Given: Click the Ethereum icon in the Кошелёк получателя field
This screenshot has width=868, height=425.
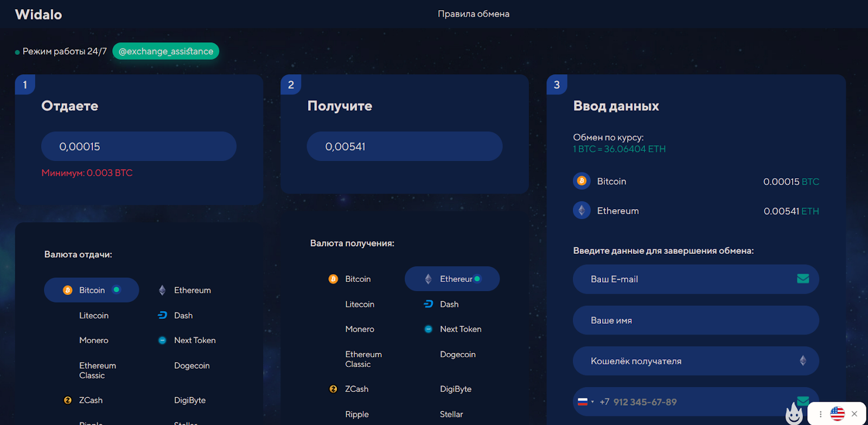Looking at the screenshot, I should 803,360.
